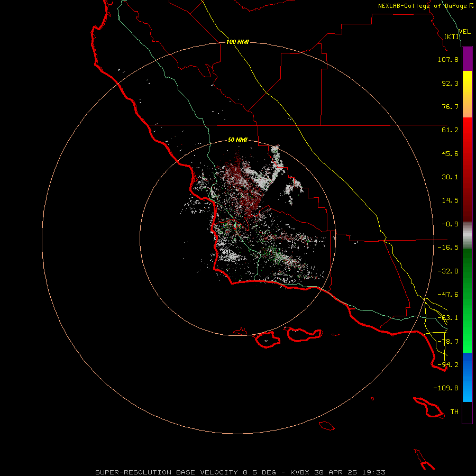The height and width of the screenshot is (476, 476).
Task: Select the -78.7 legend value
Action: (x=448, y=342)
